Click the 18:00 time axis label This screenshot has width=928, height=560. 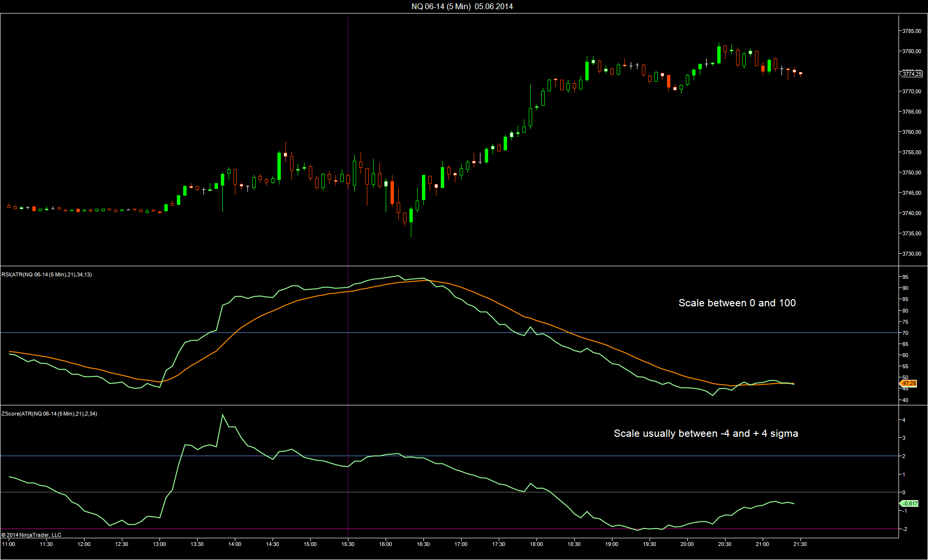(x=536, y=544)
